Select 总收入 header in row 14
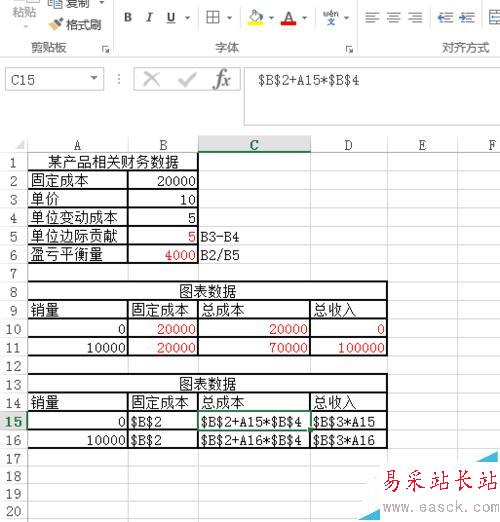This screenshot has width=500, height=522. [349, 403]
